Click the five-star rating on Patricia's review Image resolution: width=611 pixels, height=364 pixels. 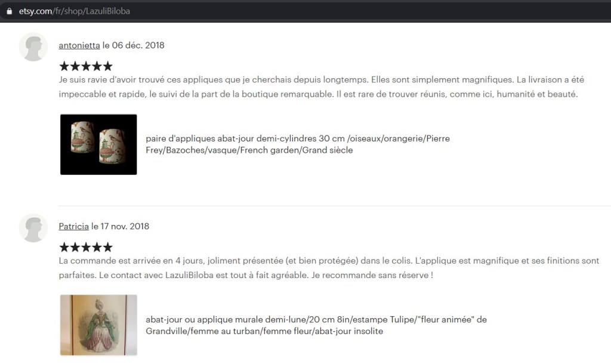[x=86, y=247]
